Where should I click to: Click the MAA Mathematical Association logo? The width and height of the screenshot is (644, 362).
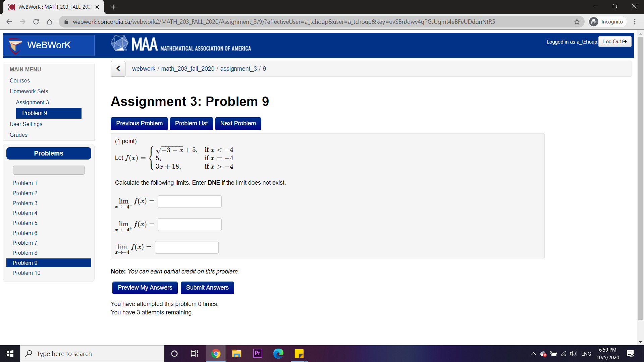[x=181, y=44]
